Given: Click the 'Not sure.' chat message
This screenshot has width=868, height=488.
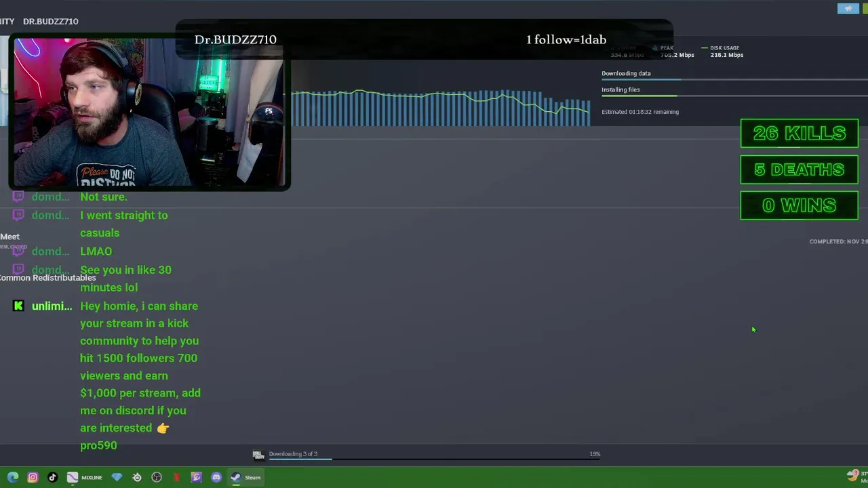Looking at the screenshot, I should click(x=104, y=197).
